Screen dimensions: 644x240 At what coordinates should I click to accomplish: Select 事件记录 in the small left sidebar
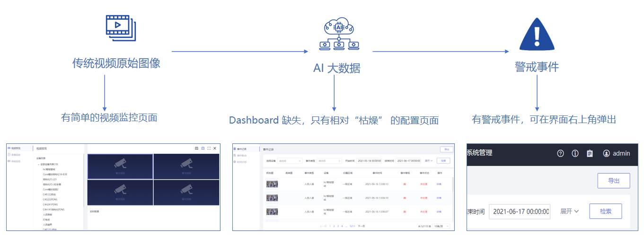[x=242, y=149]
